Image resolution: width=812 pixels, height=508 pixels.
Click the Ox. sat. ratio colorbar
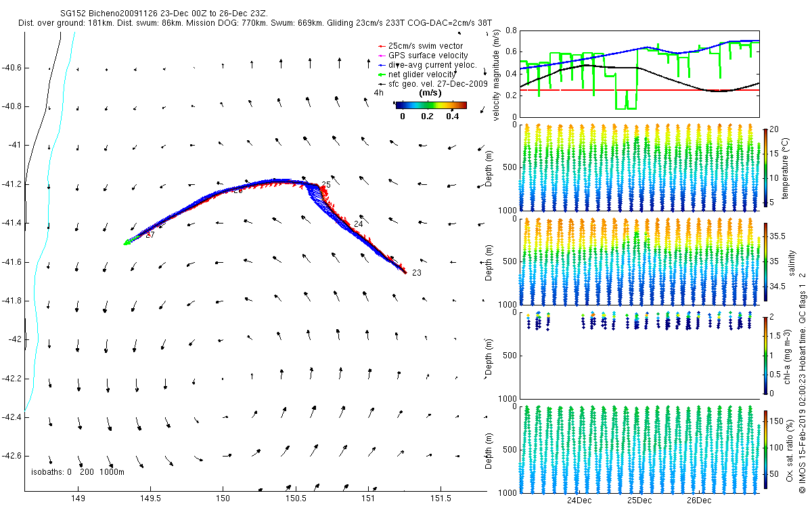[x=765, y=450]
